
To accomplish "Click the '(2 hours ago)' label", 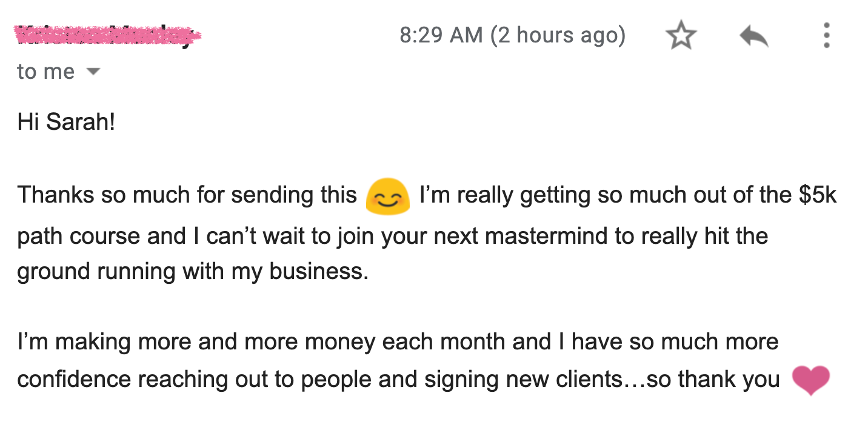I will (557, 35).
